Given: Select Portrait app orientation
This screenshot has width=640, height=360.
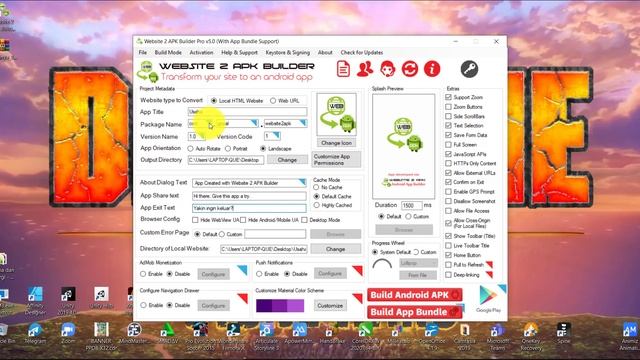Looking at the screenshot, I should pos(228,149).
